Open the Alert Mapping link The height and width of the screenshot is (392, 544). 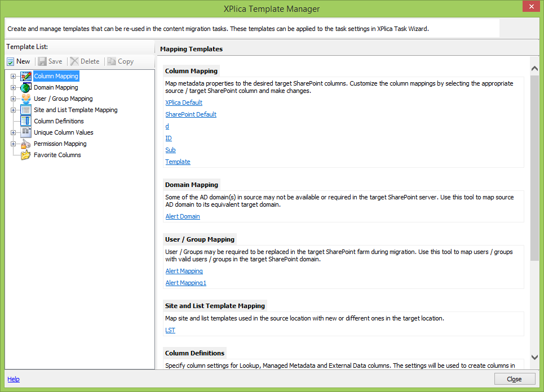point(184,271)
